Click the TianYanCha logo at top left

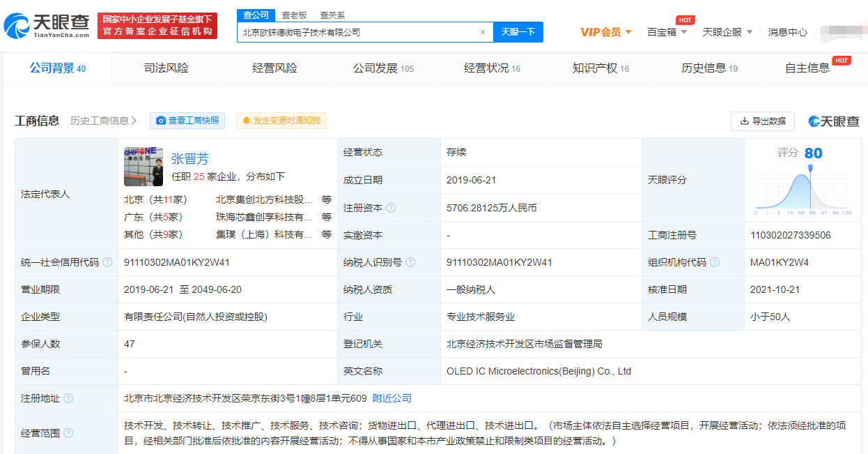click(x=47, y=26)
